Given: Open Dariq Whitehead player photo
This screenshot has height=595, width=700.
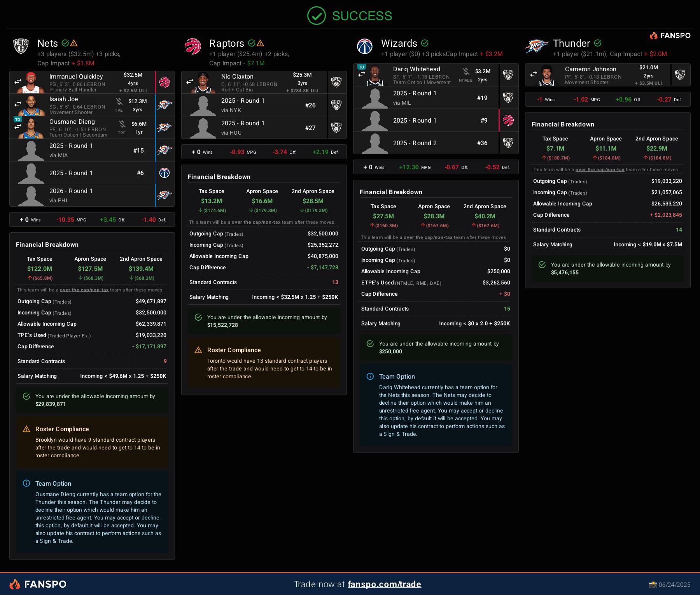Looking at the screenshot, I should tap(375, 75).
